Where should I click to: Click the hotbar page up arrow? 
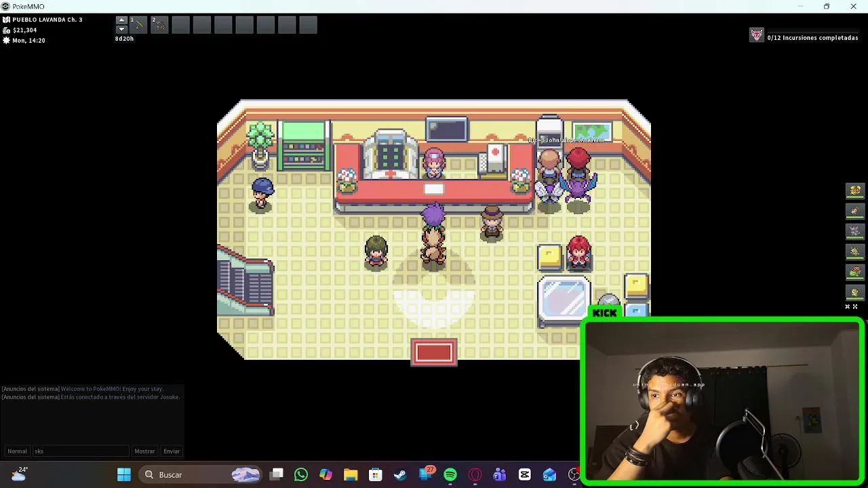point(121,20)
